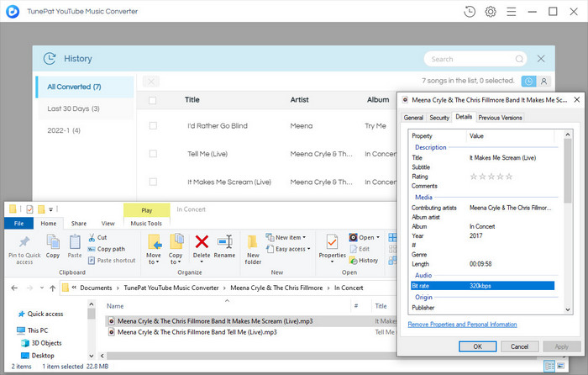Click the Edit command in Open group
This screenshot has width=588, height=375.
[360, 249]
